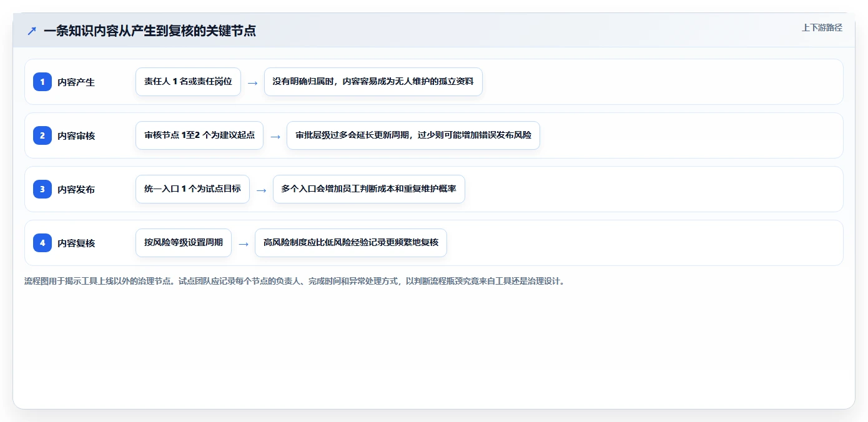
Task: Click the box starting with 没有明确归属时
Action: (x=373, y=82)
